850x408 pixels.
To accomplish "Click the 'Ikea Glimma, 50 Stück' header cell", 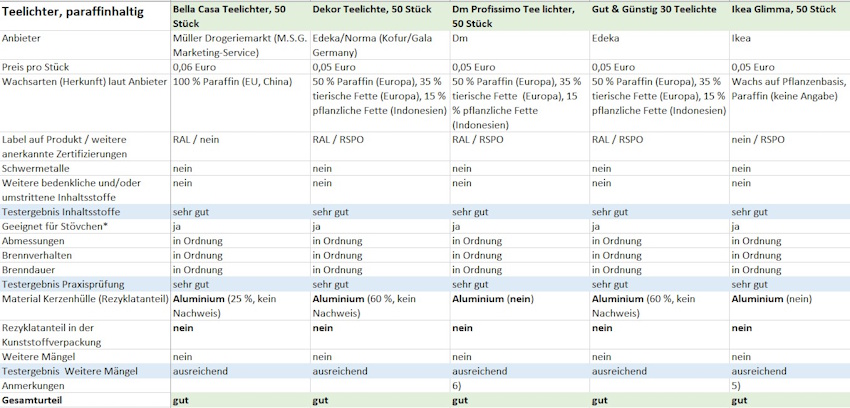I will point(789,8).
